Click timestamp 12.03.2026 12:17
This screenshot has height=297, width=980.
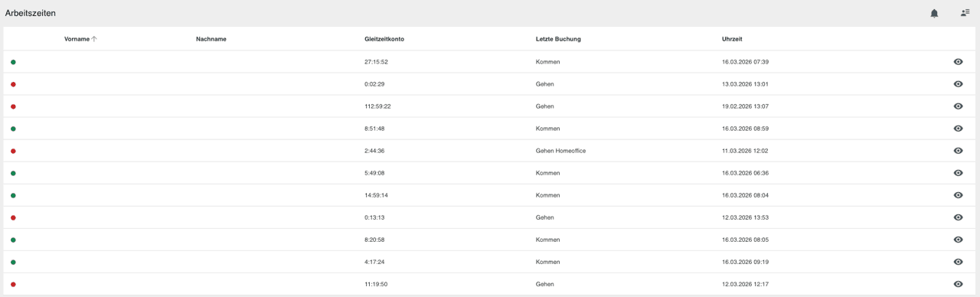pyautogui.click(x=745, y=284)
